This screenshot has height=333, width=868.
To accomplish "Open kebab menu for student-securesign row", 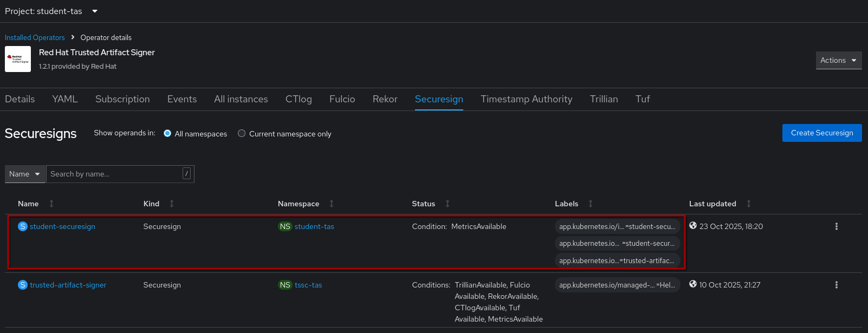I will tap(837, 226).
